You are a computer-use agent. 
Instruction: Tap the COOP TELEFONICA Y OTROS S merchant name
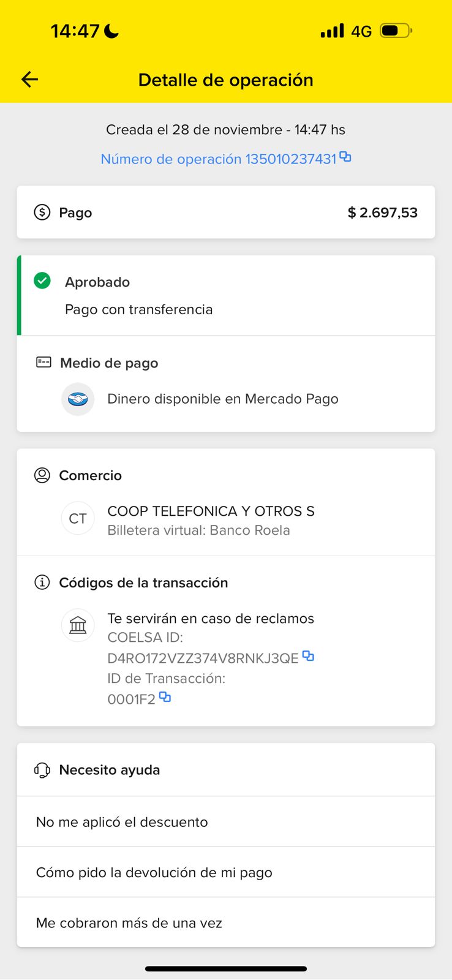(211, 511)
